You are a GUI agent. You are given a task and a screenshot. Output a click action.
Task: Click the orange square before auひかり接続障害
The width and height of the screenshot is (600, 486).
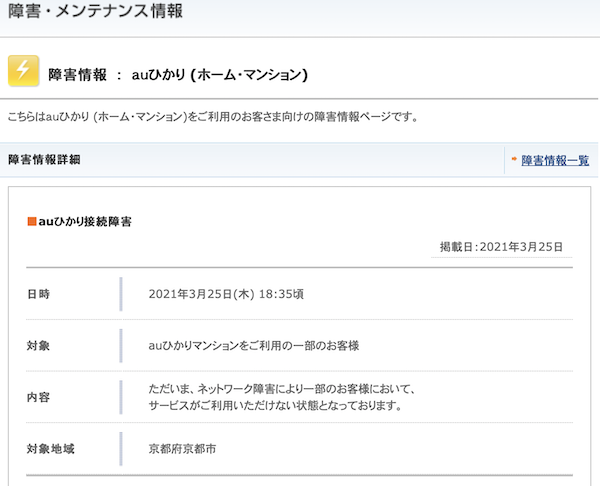click(32, 221)
